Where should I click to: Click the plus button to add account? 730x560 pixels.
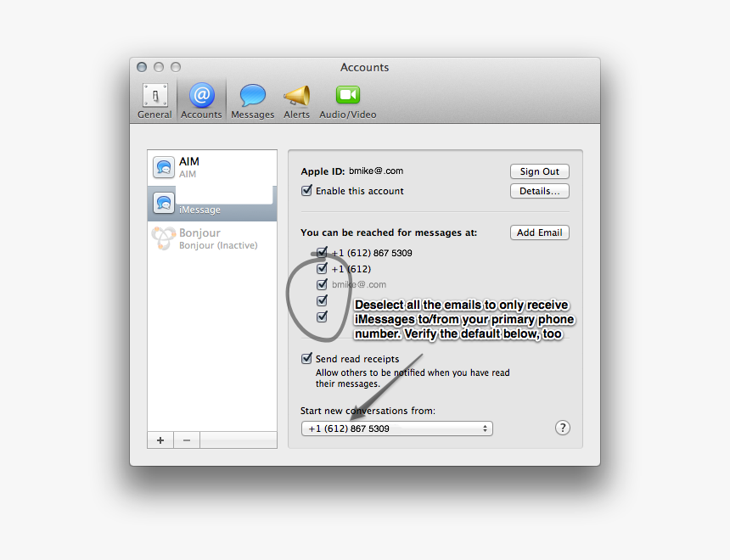click(x=160, y=440)
